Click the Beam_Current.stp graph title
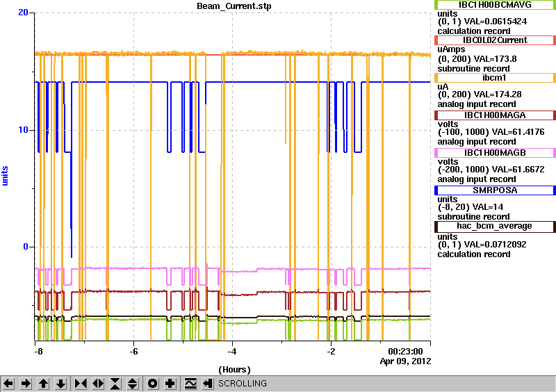 click(234, 6)
